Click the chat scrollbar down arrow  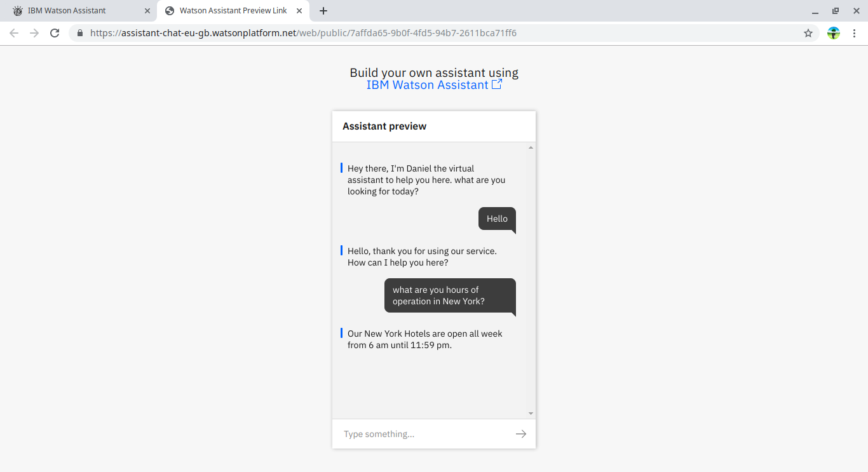click(x=531, y=414)
